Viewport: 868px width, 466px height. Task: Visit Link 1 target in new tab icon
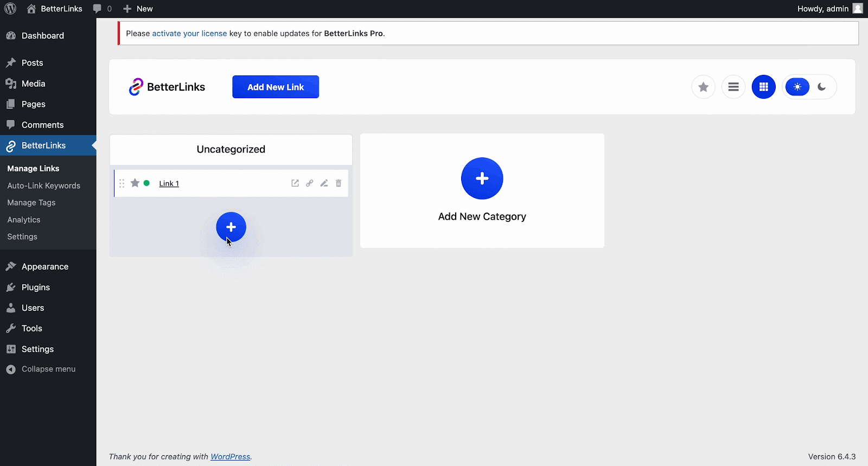[x=295, y=183]
